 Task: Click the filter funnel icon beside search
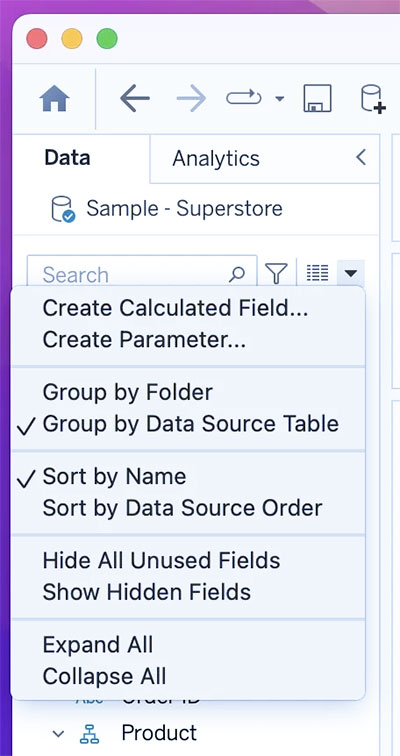point(276,273)
